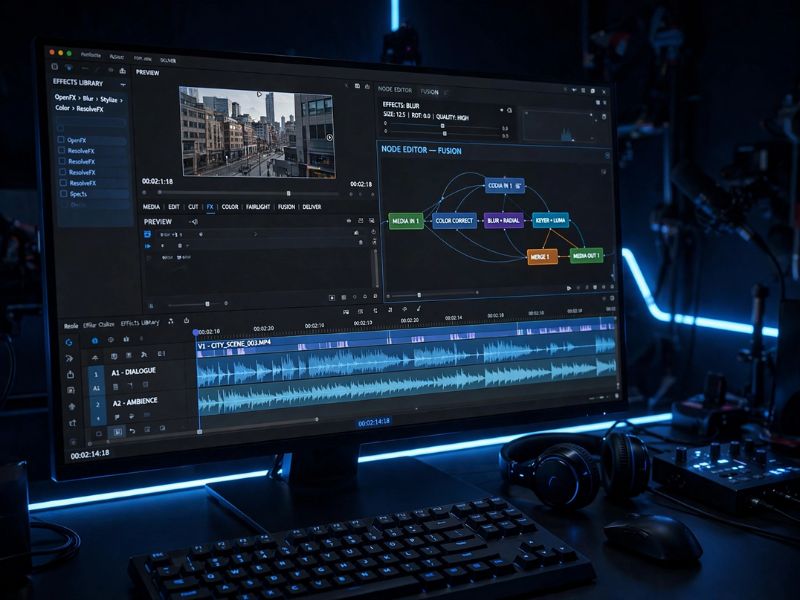Viewport: 800px width, 600px height.
Task: Open the NODE EDITOR tab
Action: [x=394, y=89]
